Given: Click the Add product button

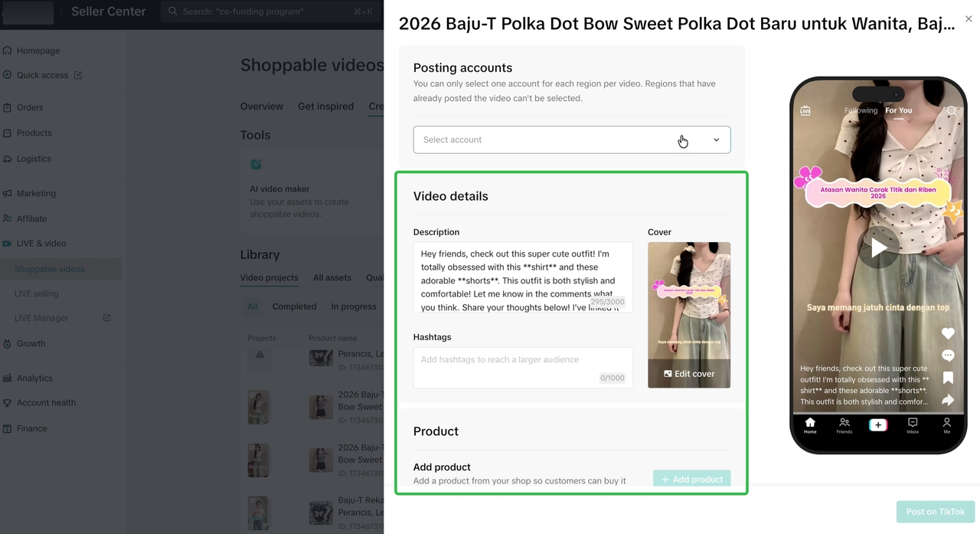Looking at the screenshot, I should point(691,479).
